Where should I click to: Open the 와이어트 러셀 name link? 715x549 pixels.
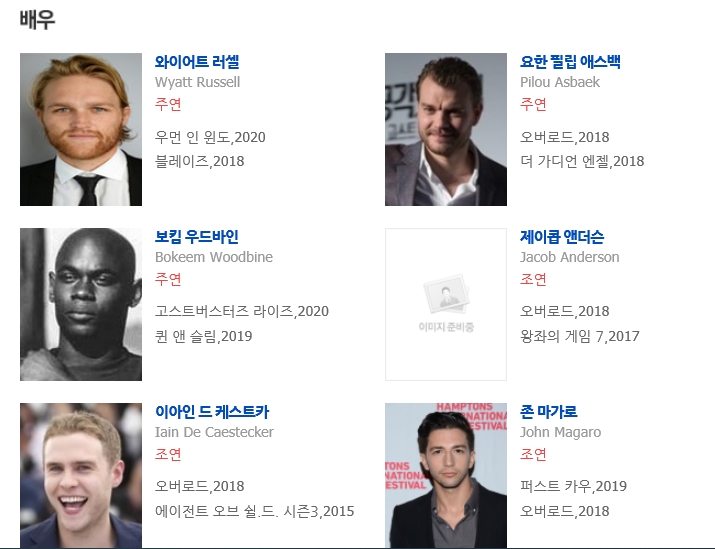pyautogui.click(x=197, y=62)
